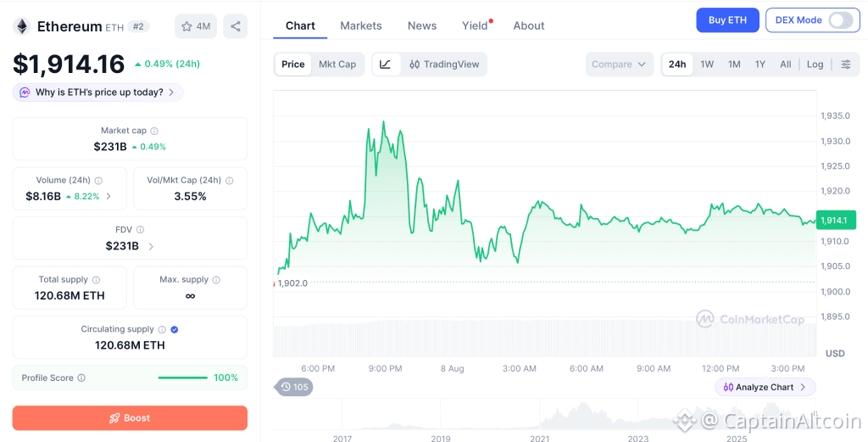Open Max. supply info icon

point(216,280)
